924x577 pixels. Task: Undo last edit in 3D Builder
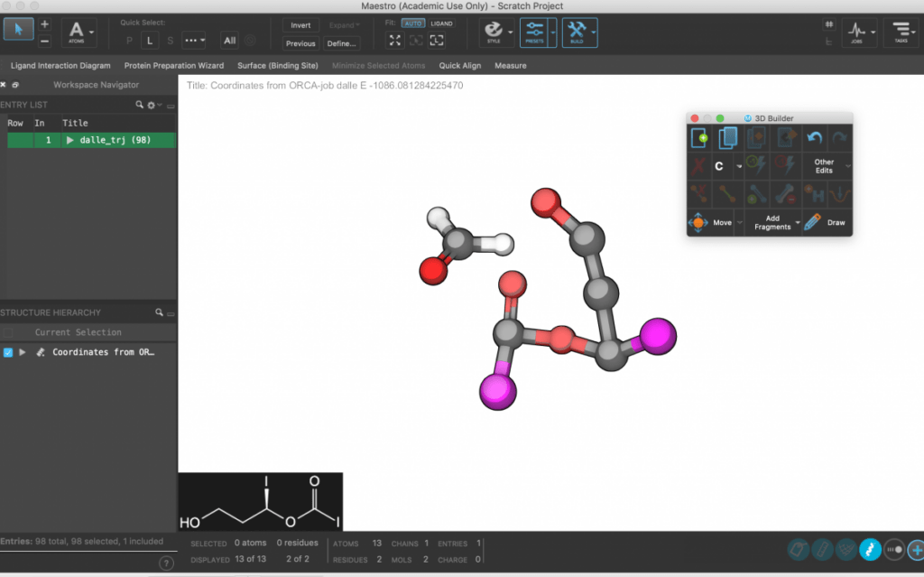(815, 138)
